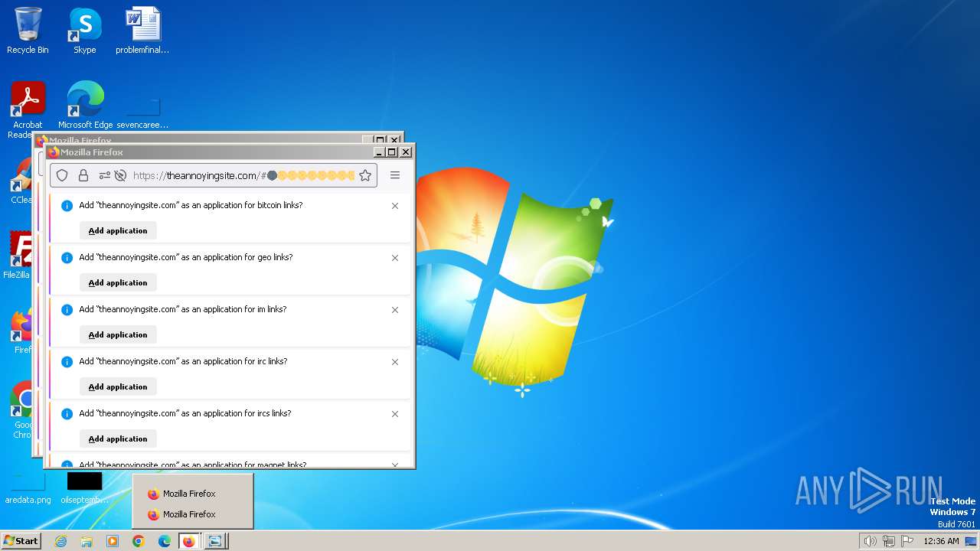Image resolution: width=980 pixels, height=551 pixels.
Task: Dismiss the bitcoin links notification
Action: tap(395, 206)
